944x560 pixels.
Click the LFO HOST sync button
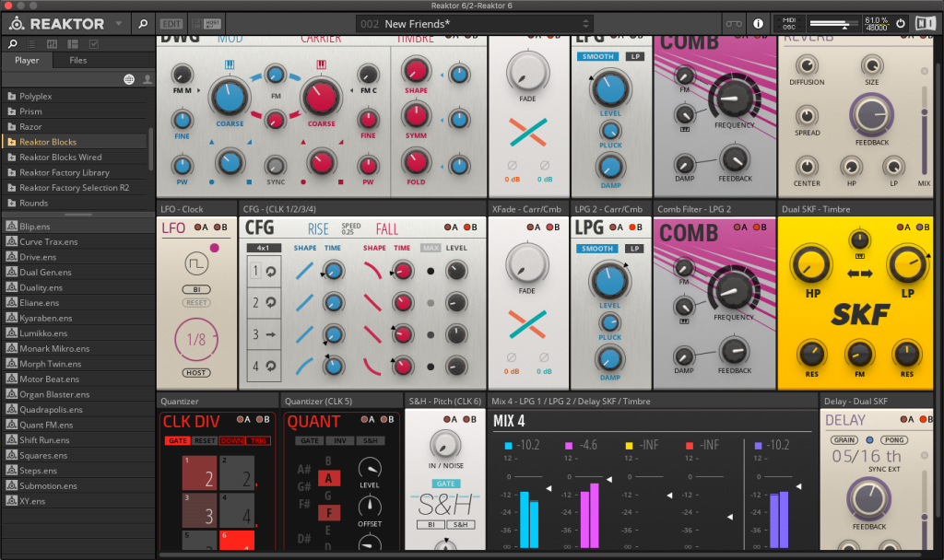[x=196, y=373]
